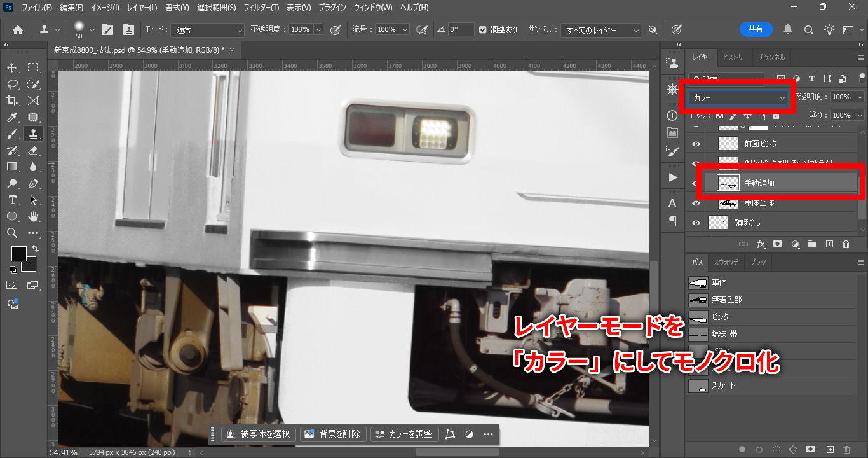Image resolution: width=868 pixels, height=458 pixels.
Task: Open the サンプル すべてのレイヤー dropdown
Action: pyautogui.click(x=601, y=30)
